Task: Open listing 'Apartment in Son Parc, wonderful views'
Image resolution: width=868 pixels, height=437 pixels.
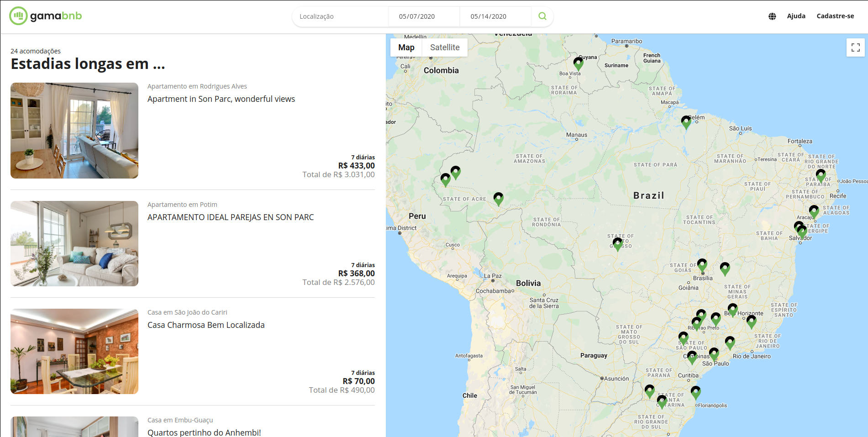Action: point(221,99)
